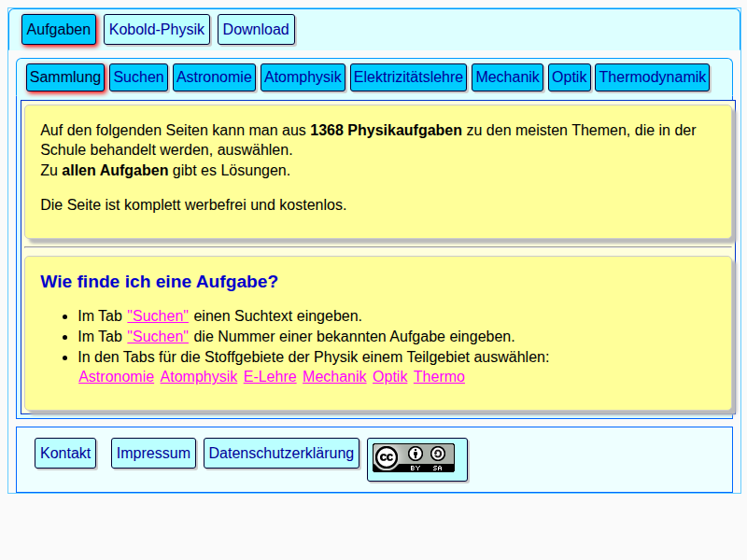Image resolution: width=747 pixels, height=560 pixels.
Task: Open the Elektrizitätslehre tab
Action: click(x=408, y=77)
